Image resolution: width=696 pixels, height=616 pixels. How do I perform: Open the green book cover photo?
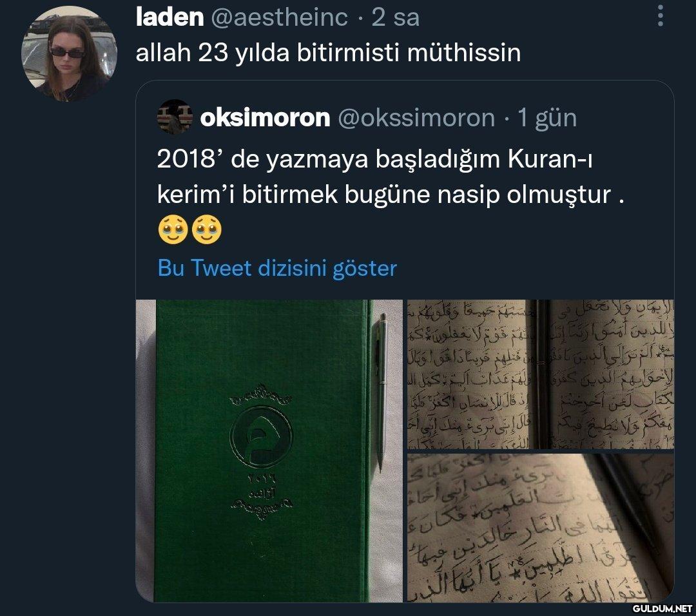(269, 451)
